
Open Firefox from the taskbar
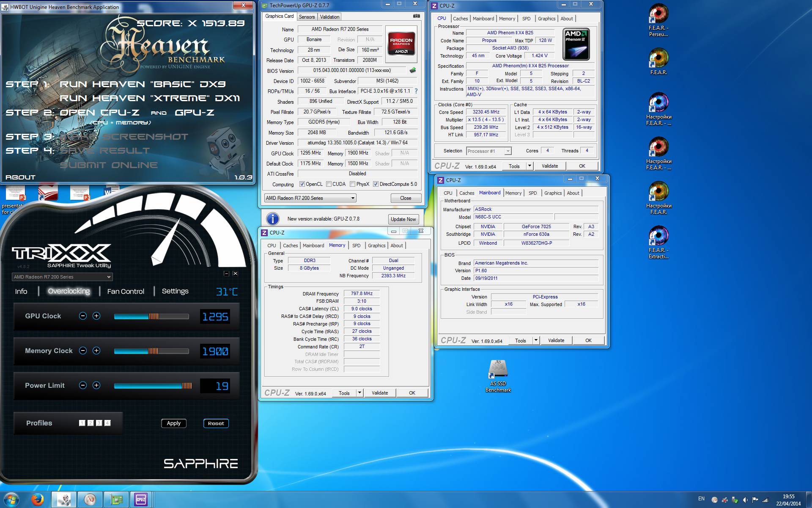(x=38, y=500)
